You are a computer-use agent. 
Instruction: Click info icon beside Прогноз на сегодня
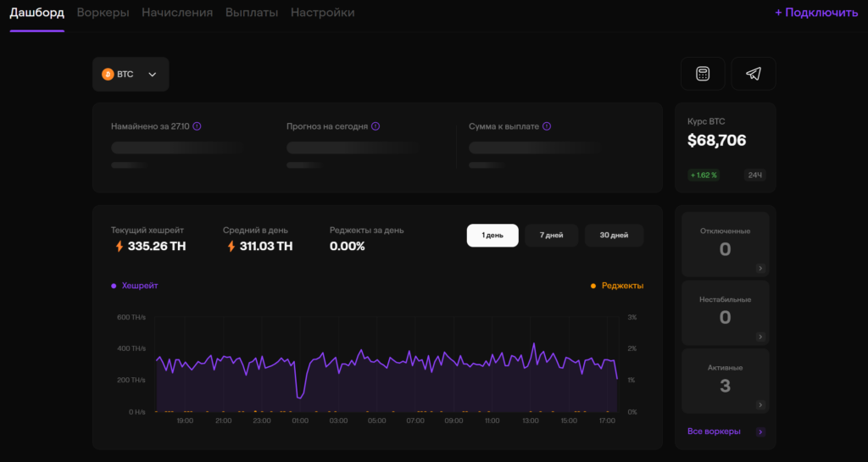pos(376,126)
